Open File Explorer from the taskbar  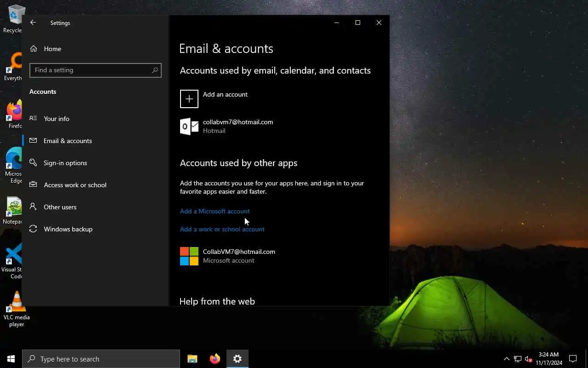[x=192, y=359]
